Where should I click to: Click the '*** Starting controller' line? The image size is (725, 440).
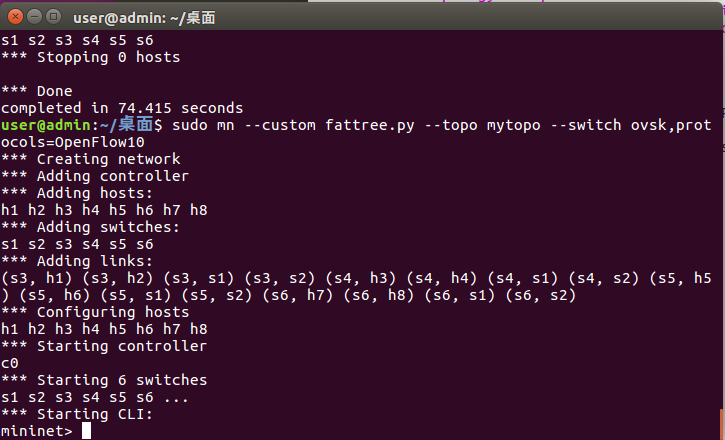coord(104,346)
